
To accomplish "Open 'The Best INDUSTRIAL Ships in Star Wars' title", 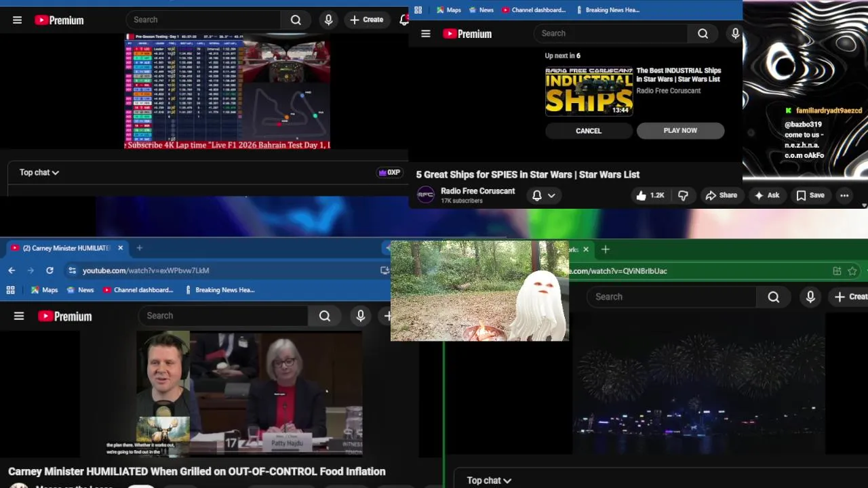I will tap(679, 75).
